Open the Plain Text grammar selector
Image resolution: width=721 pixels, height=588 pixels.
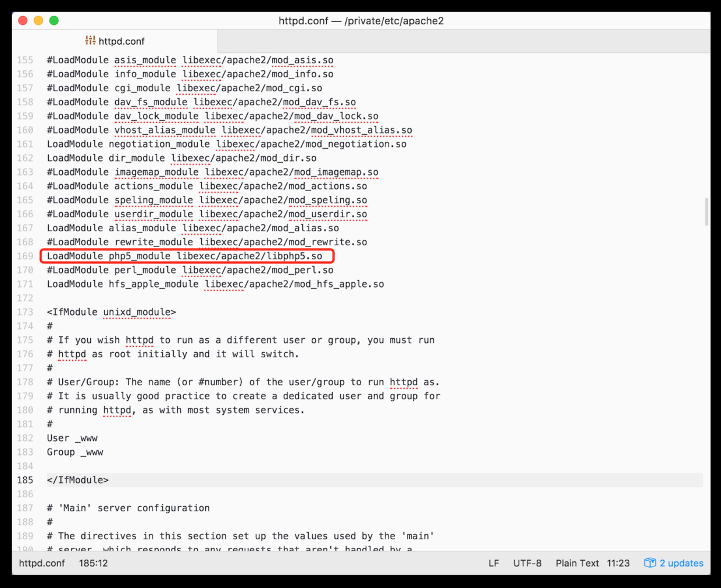pos(577,563)
